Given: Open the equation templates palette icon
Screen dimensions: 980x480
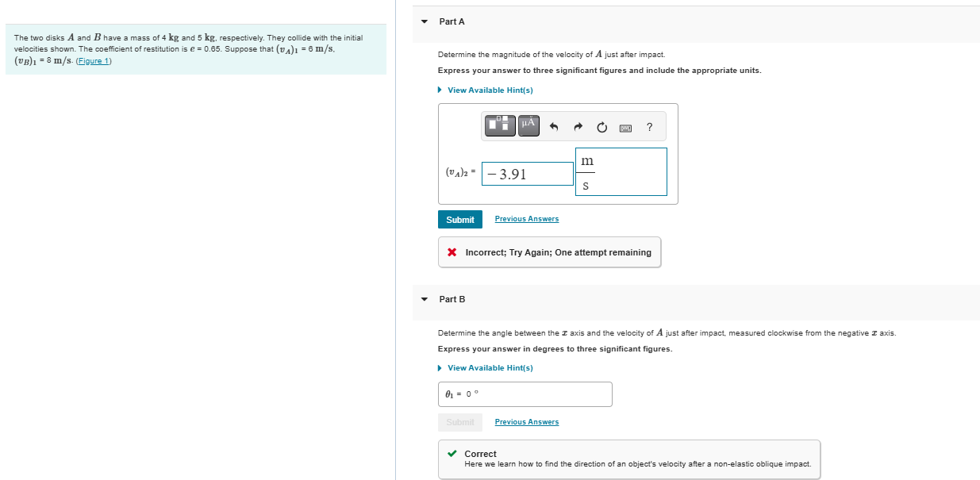Looking at the screenshot, I should [x=500, y=125].
